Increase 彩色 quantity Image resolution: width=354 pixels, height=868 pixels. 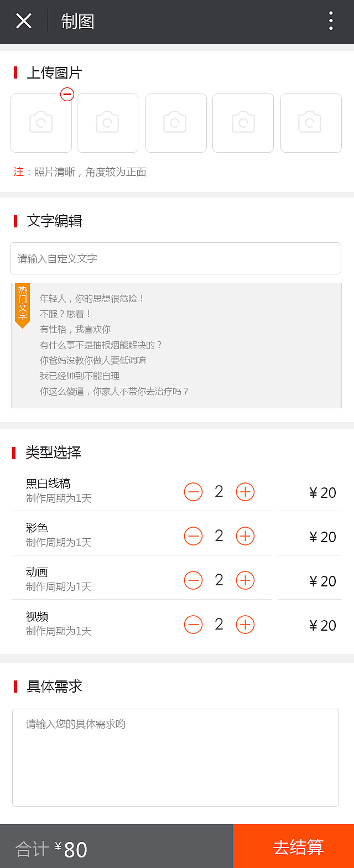coord(245,536)
